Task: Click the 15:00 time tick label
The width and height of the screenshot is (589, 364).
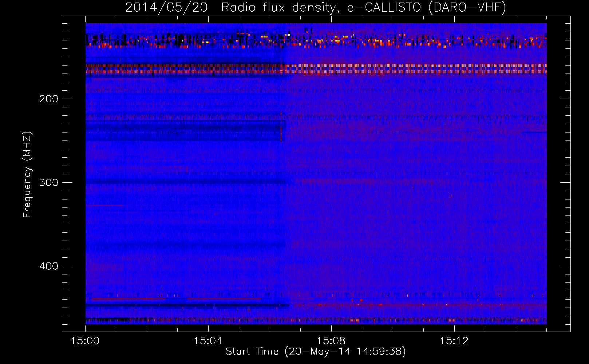Action: 85,341
